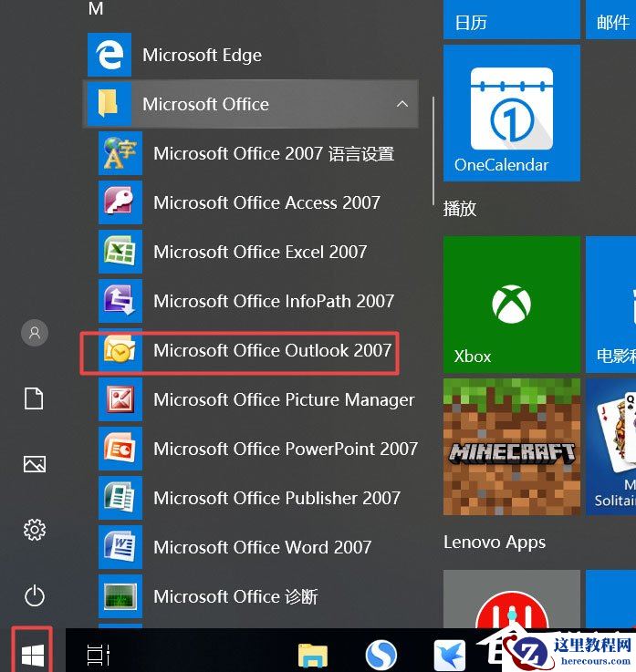Select the 'Microsoft Office Word 2007' label
Screen dimensions: 636x672
point(263,547)
